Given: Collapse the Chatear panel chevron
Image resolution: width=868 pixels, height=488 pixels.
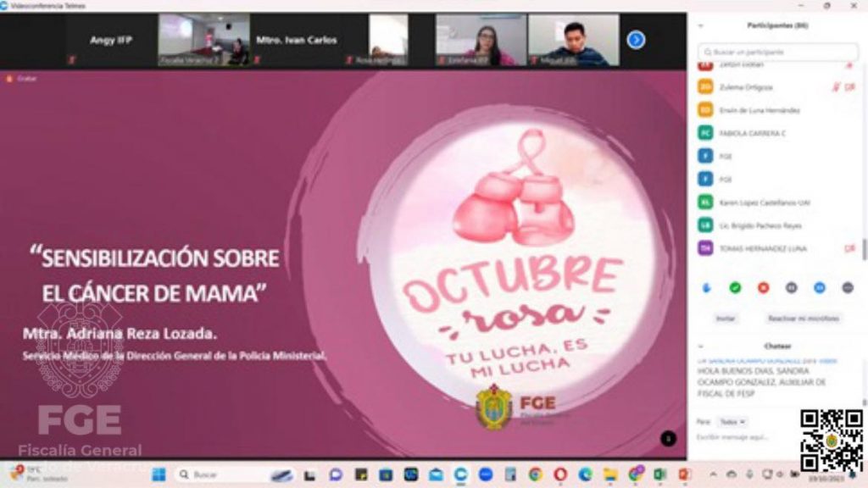Looking at the screenshot, I should coord(700,347).
